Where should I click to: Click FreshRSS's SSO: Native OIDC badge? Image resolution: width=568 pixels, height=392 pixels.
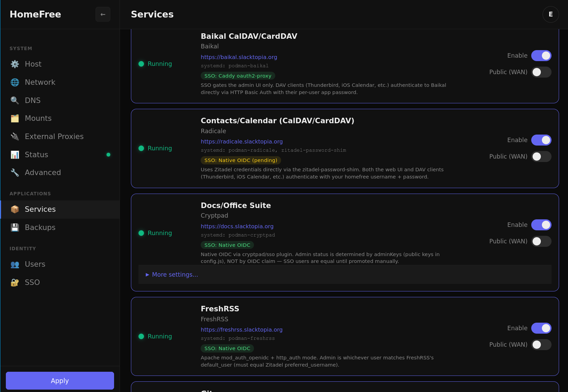[x=227, y=348]
